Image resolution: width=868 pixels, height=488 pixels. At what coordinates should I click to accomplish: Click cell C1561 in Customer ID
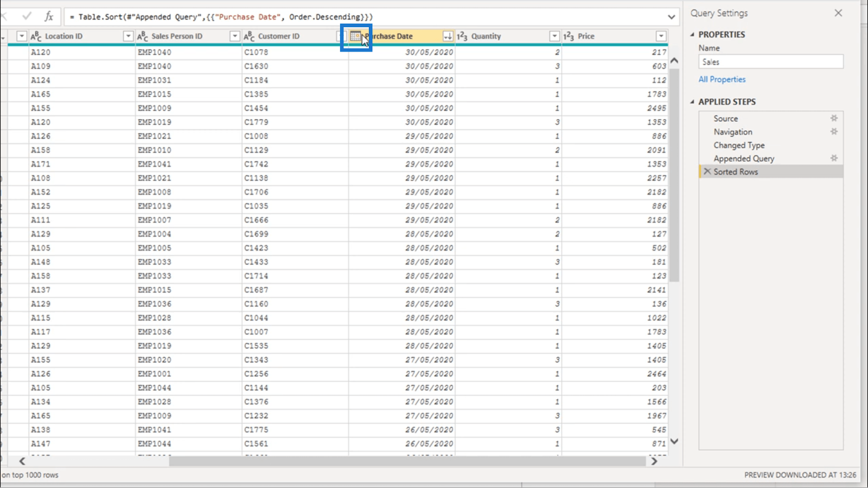(x=295, y=444)
